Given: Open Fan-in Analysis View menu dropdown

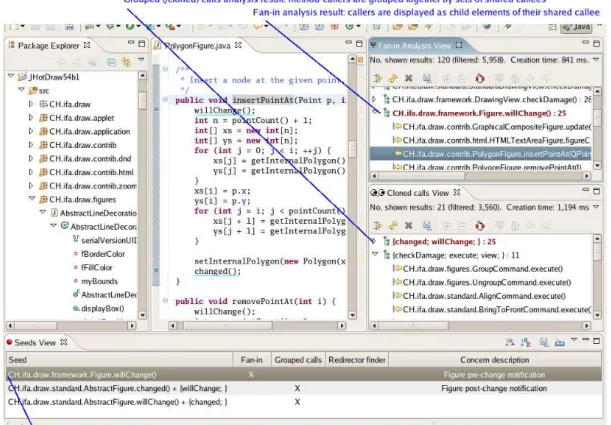Looking at the screenshot, I should pos(596,60).
